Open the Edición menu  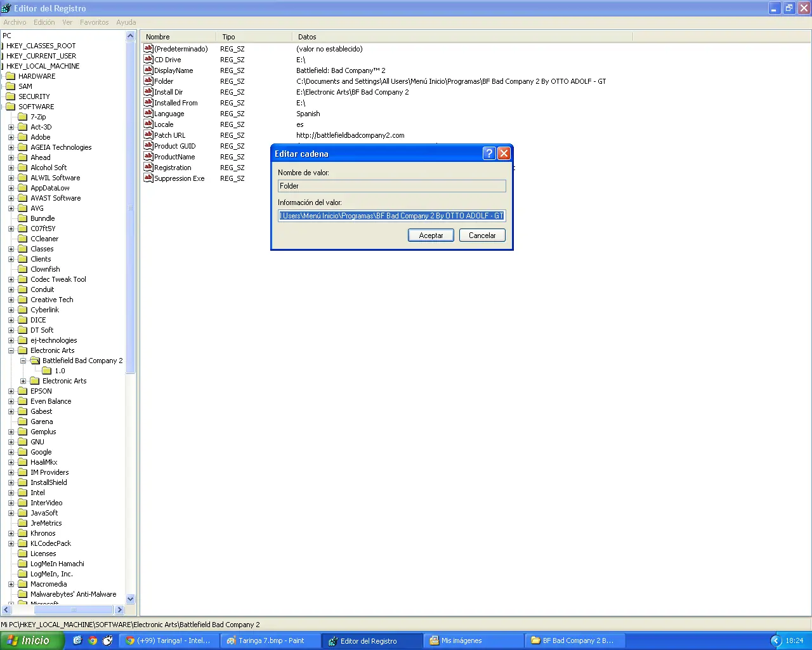[44, 22]
